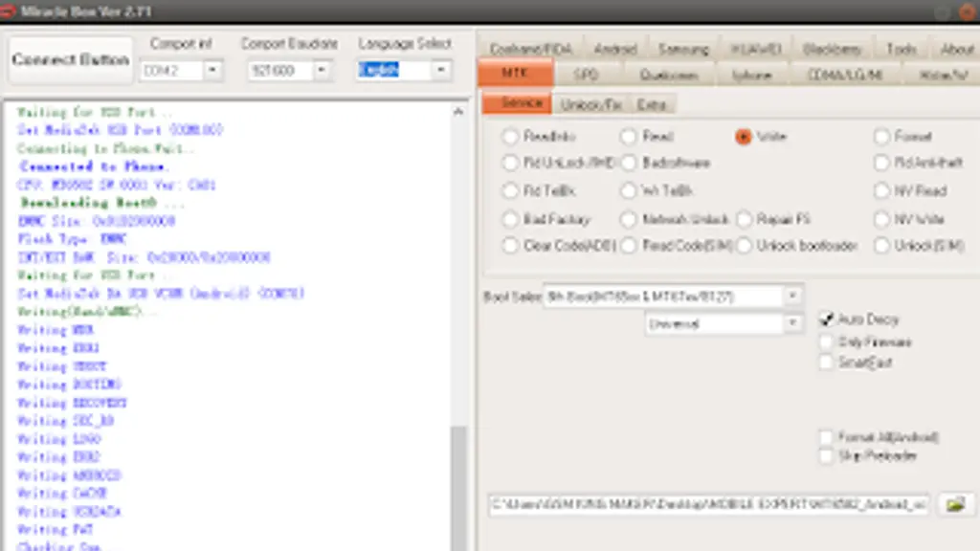Viewport: 980px width, 551px height.
Task: Select the Unlock(SIM) radio button
Action: click(x=881, y=246)
